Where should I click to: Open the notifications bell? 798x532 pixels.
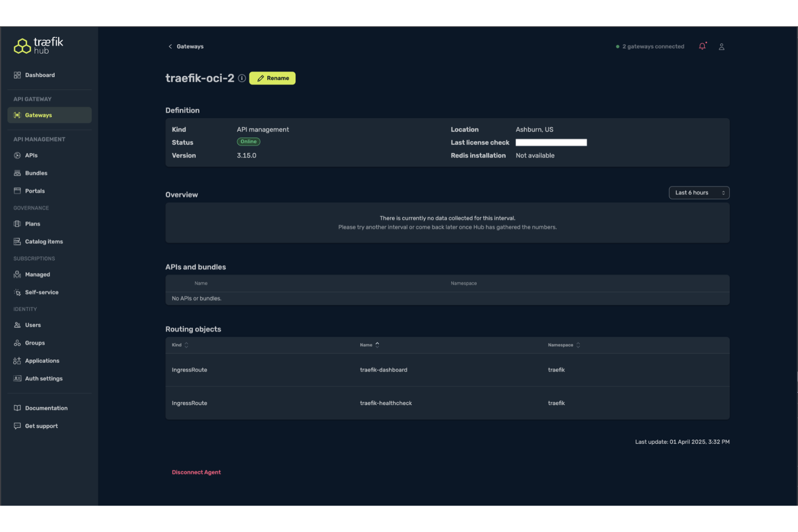click(703, 46)
